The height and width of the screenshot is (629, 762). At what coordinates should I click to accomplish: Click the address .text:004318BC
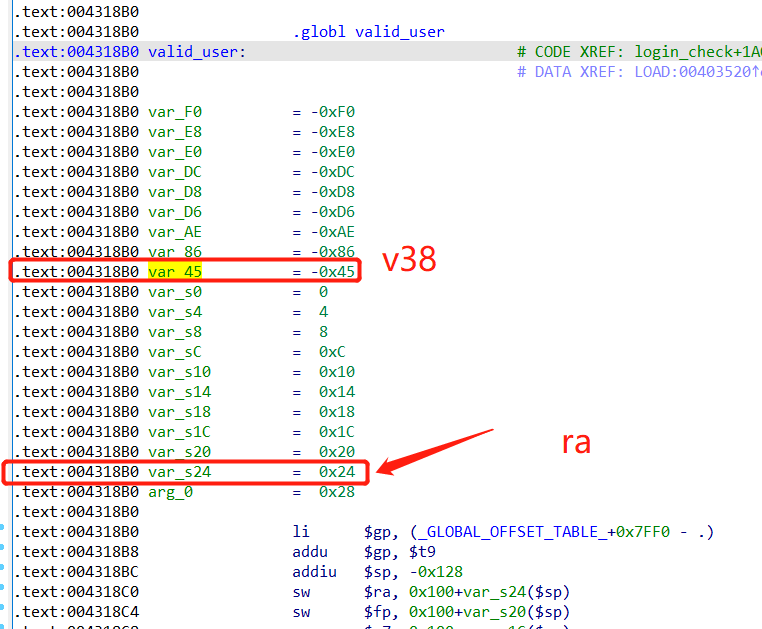point(76,572)
